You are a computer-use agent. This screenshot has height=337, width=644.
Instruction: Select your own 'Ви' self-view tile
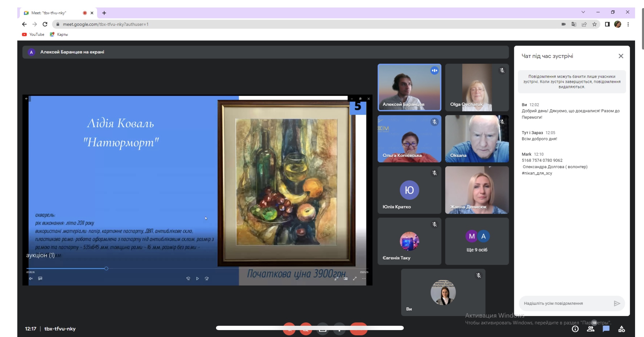443,292
